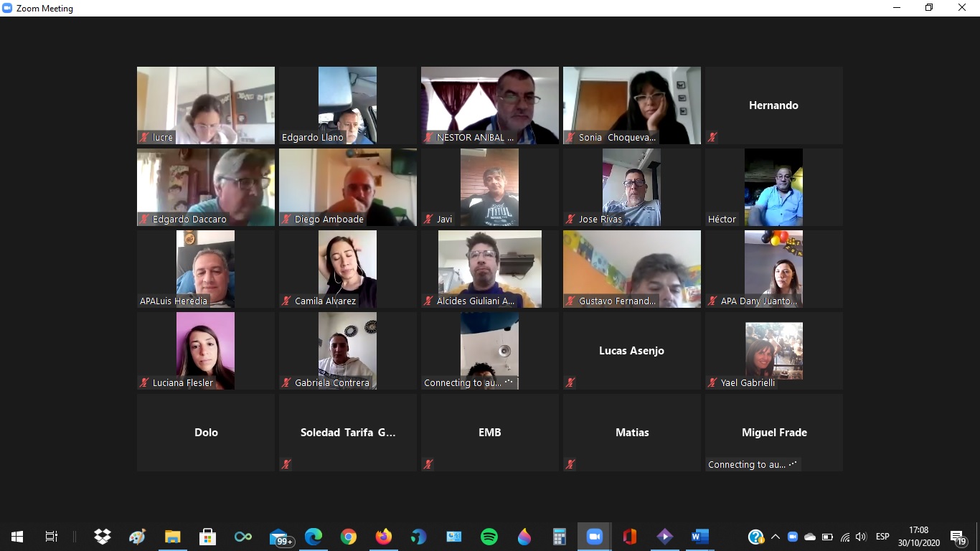Open Microsoft Store from the taskbar
The image size is (980, 551).
[x=207, y=537]
